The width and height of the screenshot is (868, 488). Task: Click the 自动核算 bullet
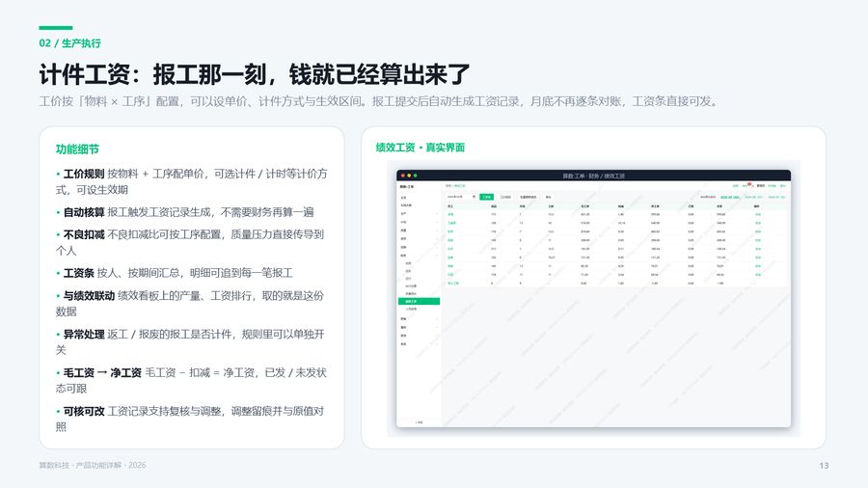pyautogui.click(x=185, y=212)
